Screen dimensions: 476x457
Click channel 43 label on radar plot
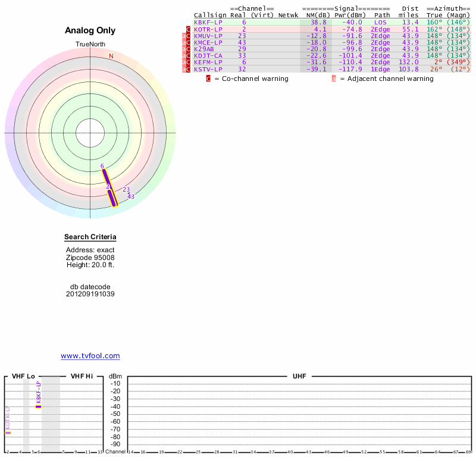point(131,196)
